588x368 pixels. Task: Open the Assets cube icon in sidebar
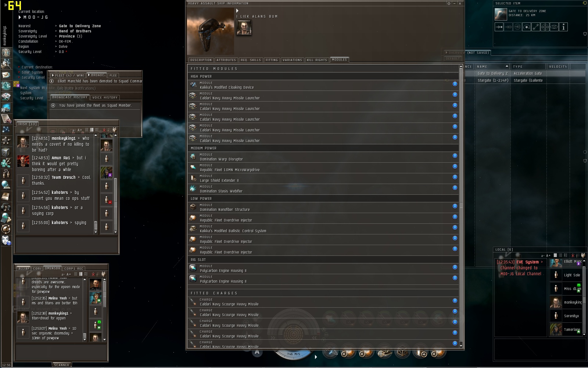pyautogui.click(x=6, y=152)
